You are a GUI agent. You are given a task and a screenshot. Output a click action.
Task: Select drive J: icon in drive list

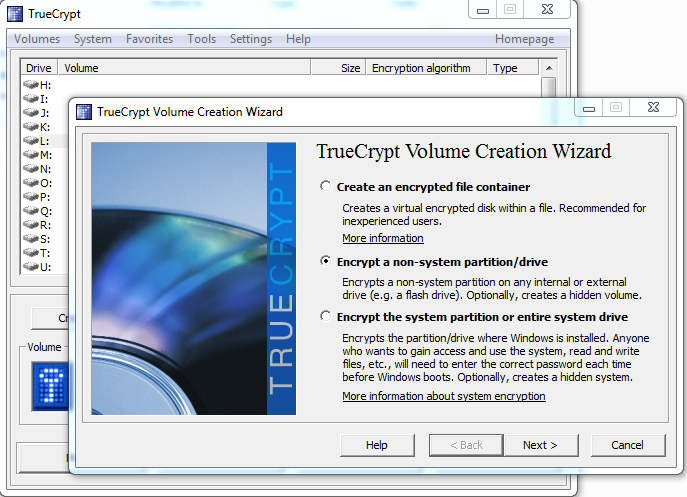click(x=31, y=112)
